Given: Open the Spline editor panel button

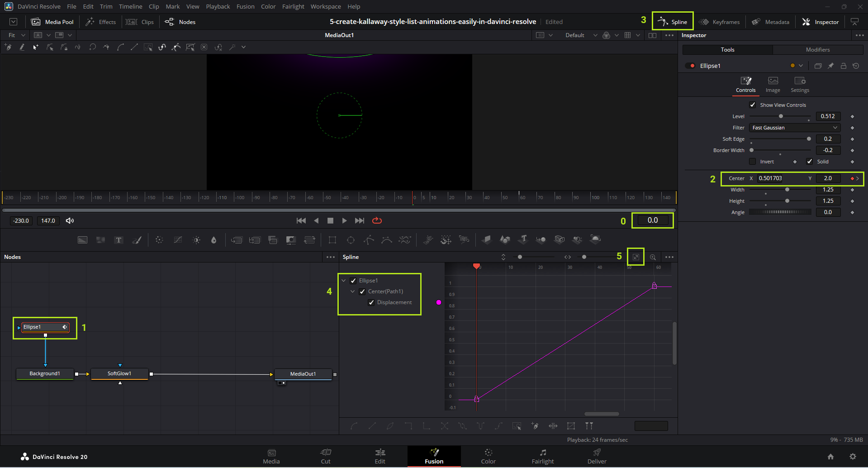Looking at the screenshot, I should click(x=673, y=22).
